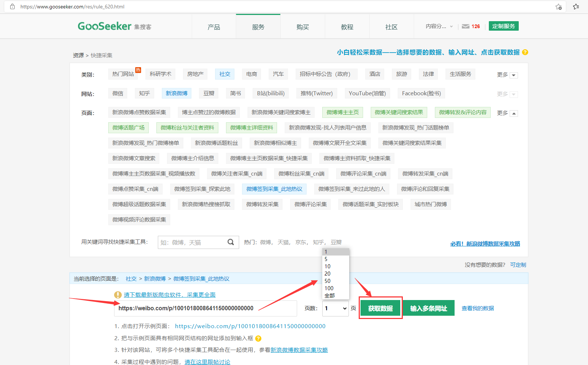Open 请下载最新版爬虫软件 link
This screenshot has width=588, height=365.
coord(170,295)
